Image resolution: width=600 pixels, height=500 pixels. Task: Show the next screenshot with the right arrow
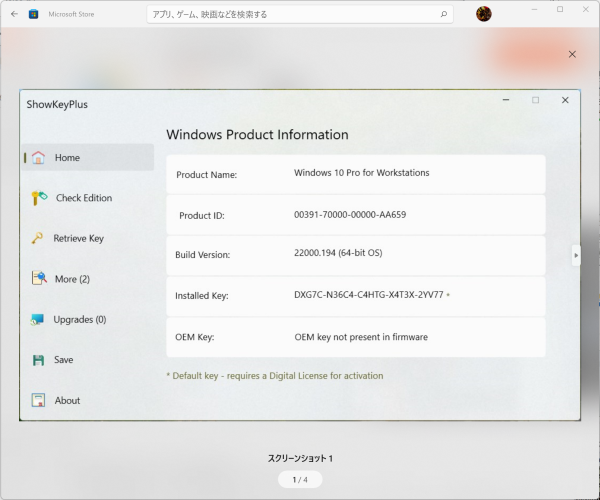point(576,255)
